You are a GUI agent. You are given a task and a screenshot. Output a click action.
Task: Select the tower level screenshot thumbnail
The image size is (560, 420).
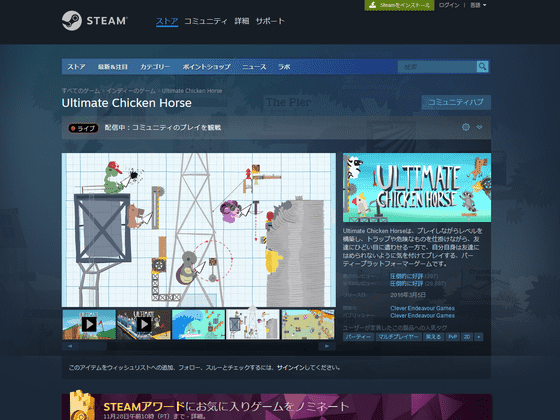pyautogui.click(x=253, y=324)
